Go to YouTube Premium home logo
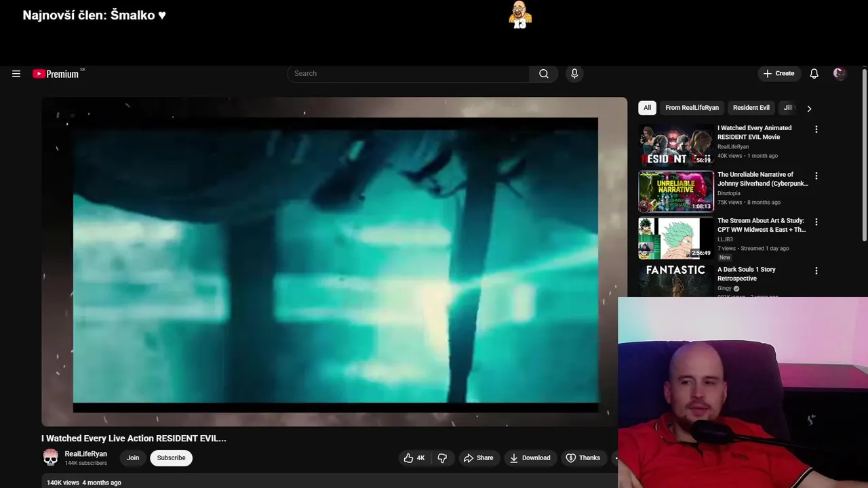The height and width of the screenshot is (488, 868). pyautogui.click(x=56, y=74)
